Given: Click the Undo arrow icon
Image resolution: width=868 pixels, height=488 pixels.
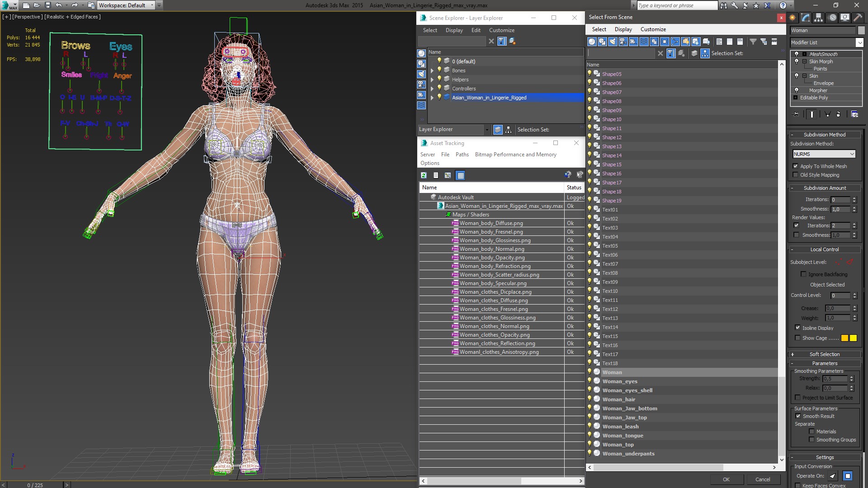Looking at the screenshot, I should (58, 5).
